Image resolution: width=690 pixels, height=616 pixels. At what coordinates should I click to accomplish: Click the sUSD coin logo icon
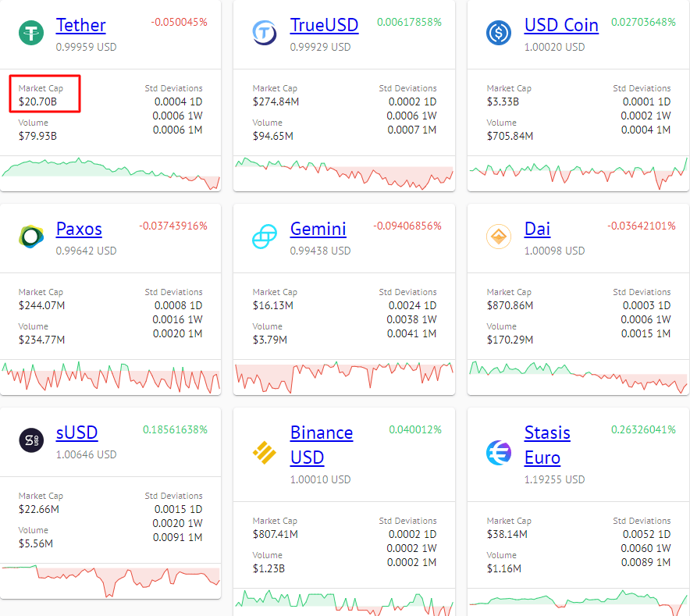coord(31,440)
